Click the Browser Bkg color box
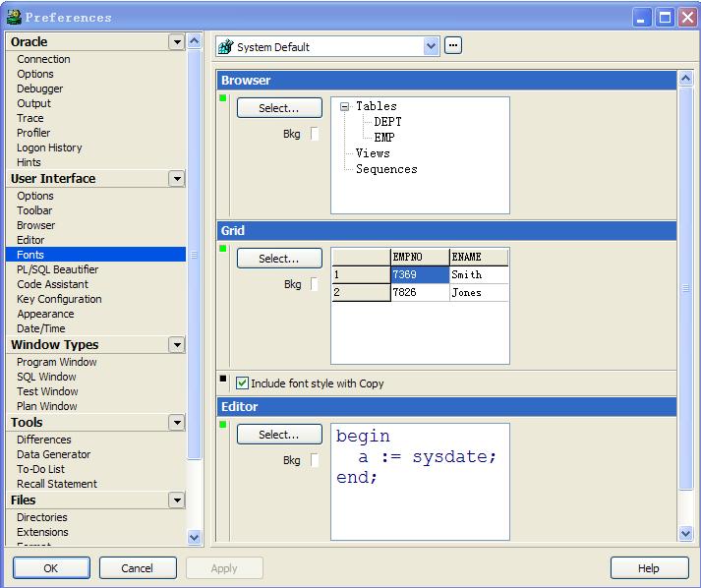 point(315,135)
